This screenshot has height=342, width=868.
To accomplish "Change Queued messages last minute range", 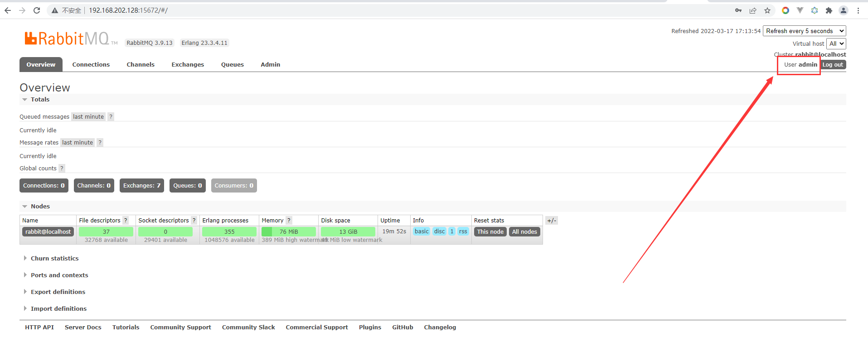I will 88,117.
